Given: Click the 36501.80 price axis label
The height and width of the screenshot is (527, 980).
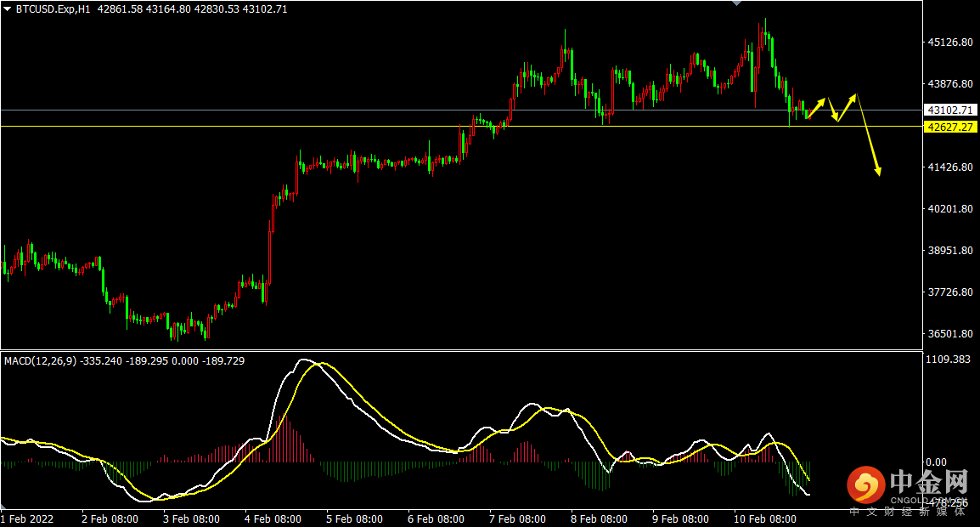Looking at the screenshot, I should [x=950, y=334].
